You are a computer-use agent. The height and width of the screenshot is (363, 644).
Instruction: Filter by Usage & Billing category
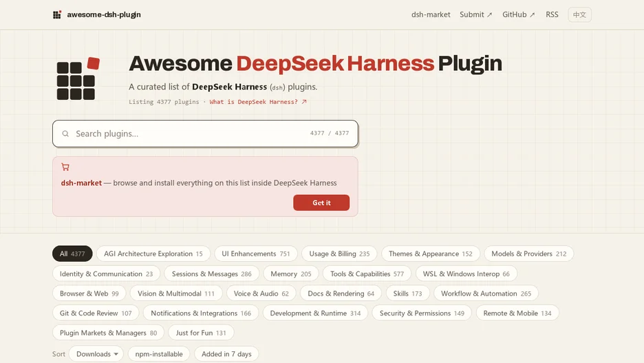point(339,253)
